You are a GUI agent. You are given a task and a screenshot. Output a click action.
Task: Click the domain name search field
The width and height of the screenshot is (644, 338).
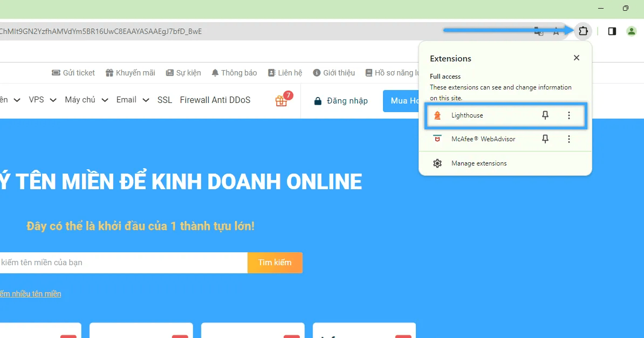tap(123, 263)
